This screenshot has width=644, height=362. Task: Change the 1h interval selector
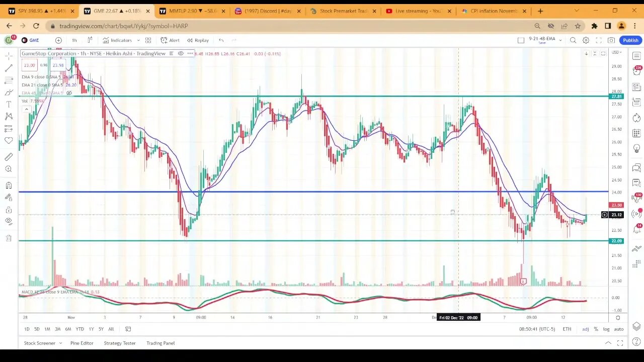pos(74,40)
